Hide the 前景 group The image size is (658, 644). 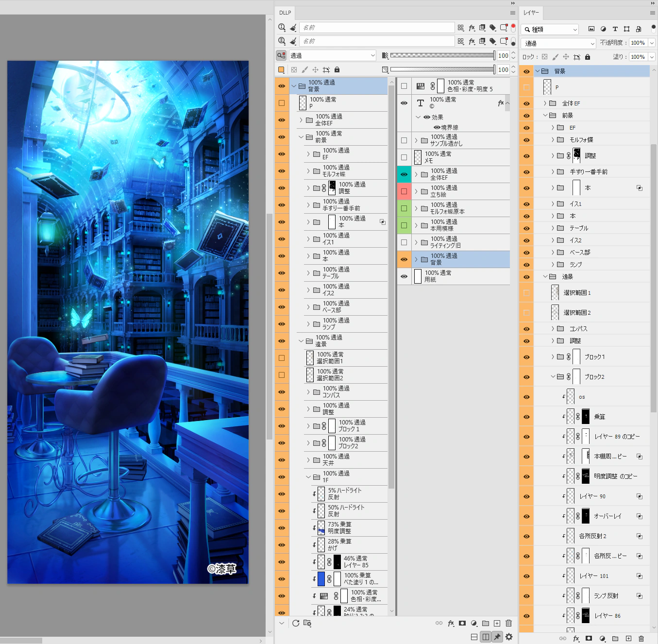coord(526,115)
